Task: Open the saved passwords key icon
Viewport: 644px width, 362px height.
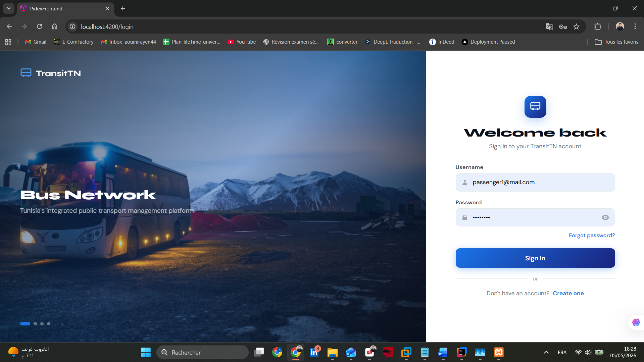Action: [x=563, y=27]
